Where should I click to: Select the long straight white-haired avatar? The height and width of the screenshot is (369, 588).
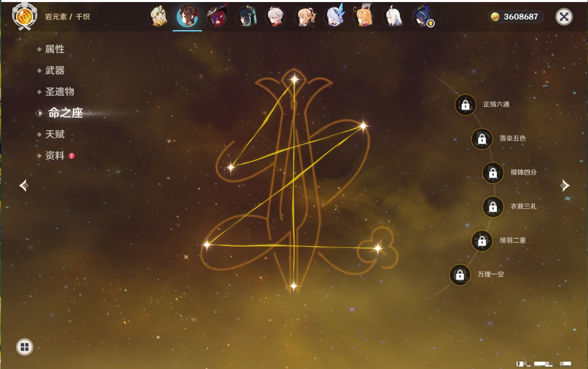pos(393,17)
